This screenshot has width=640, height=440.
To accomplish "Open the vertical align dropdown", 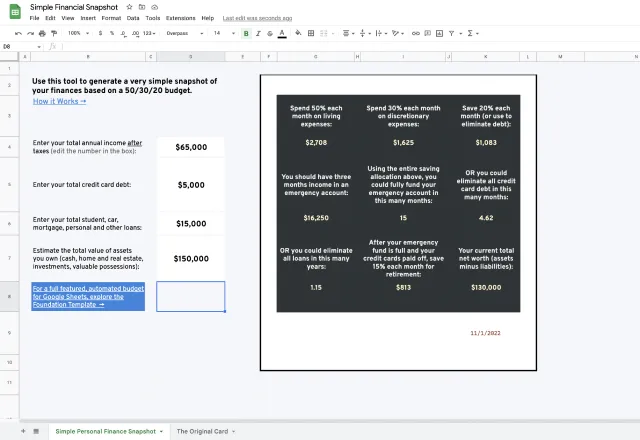I will click(x=365, y=33).
